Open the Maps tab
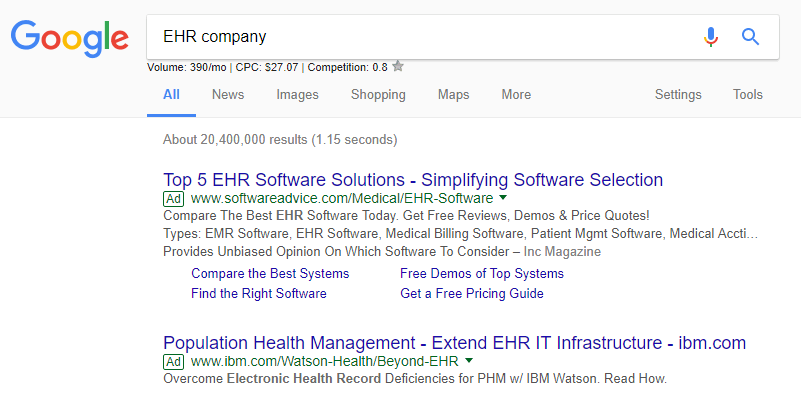The width and height of the screenshot is (801, 408). (453, 94)
